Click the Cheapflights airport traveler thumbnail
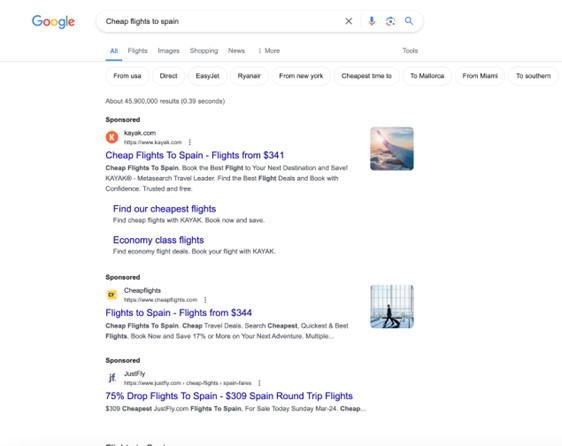The width and height of the screenshot is (562, 446). click(x=392, y=307)
